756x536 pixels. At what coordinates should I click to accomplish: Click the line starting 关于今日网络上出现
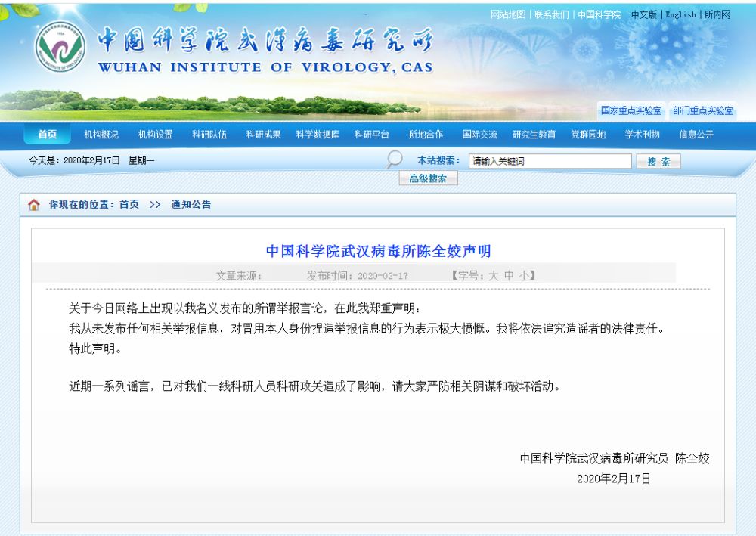(244, 308)
